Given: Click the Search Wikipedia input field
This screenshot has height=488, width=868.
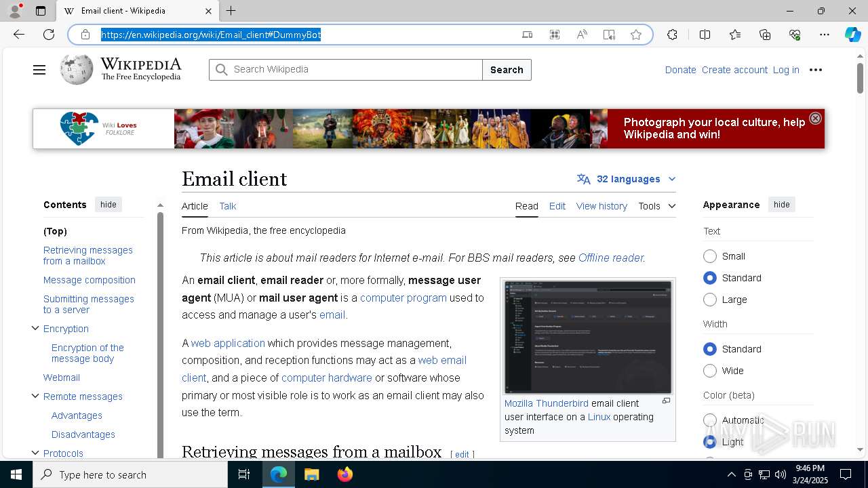Looking at the screenshot, I should [x=346, y=70].
